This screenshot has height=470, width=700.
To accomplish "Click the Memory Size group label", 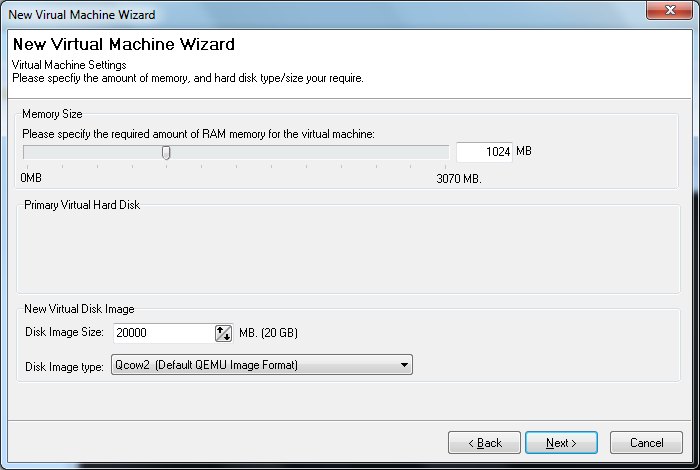I will tap(52, 114).
